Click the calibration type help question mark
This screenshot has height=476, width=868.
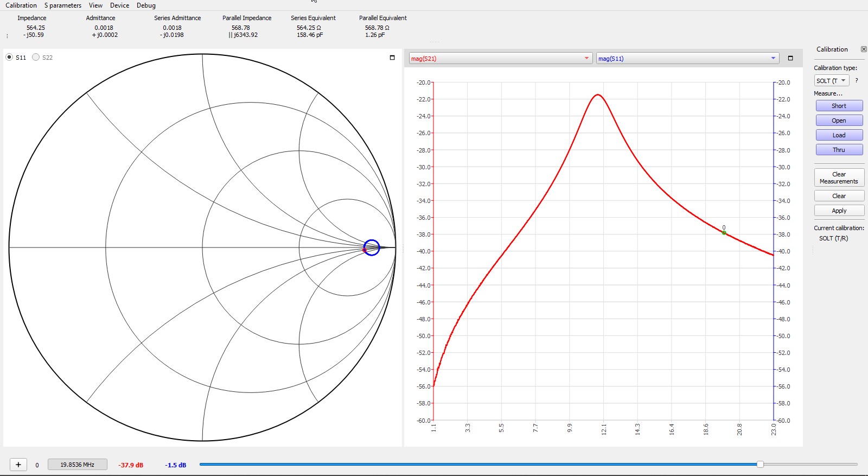(857, 80)
